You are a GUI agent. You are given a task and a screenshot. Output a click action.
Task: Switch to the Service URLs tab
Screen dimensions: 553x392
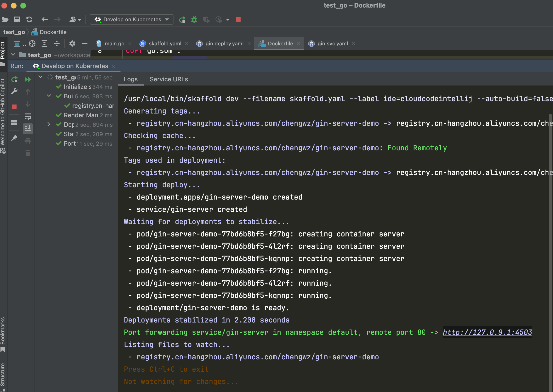(169, 79)
